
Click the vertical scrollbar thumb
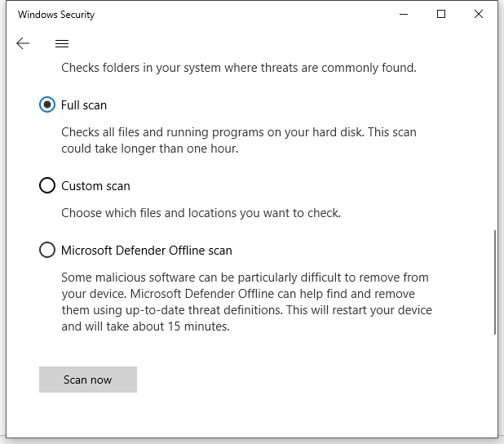click(x=495, y=282)
